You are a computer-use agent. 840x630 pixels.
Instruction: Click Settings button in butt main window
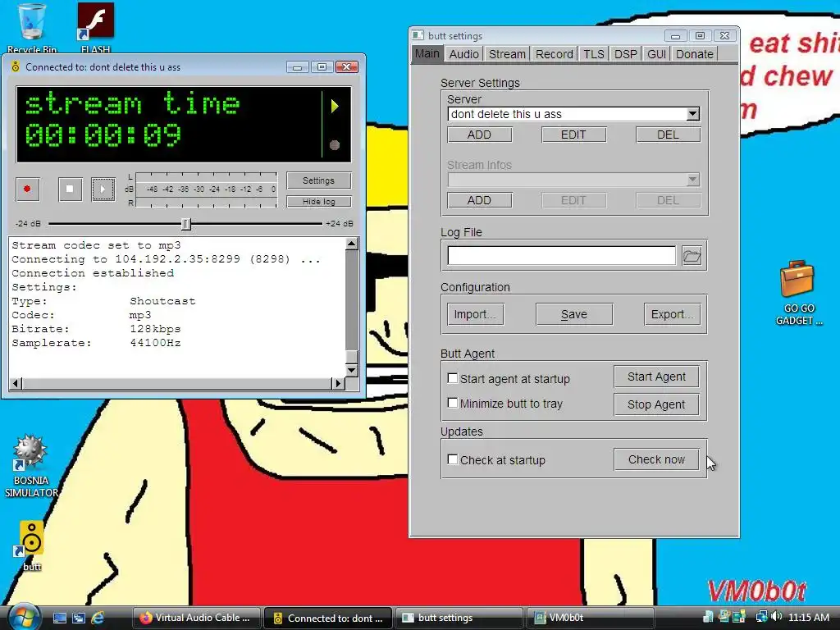tap(319, 180)
